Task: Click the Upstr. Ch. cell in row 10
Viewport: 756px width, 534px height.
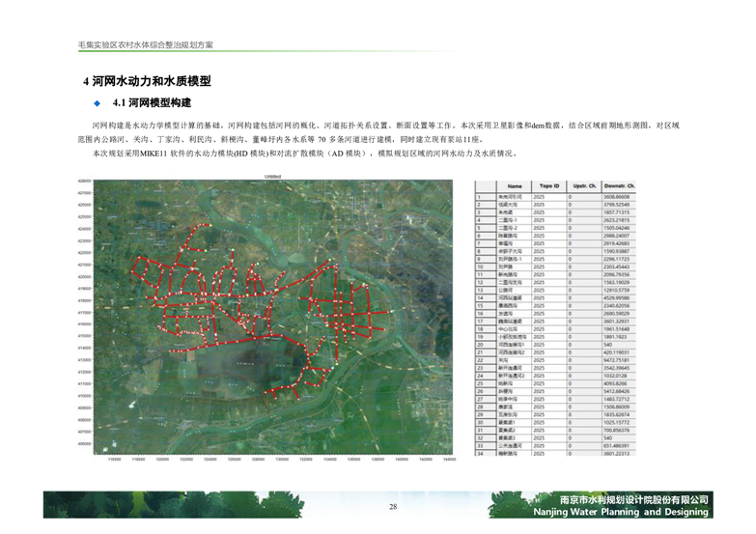Action: pyautogui.click(x=584, y=267)
